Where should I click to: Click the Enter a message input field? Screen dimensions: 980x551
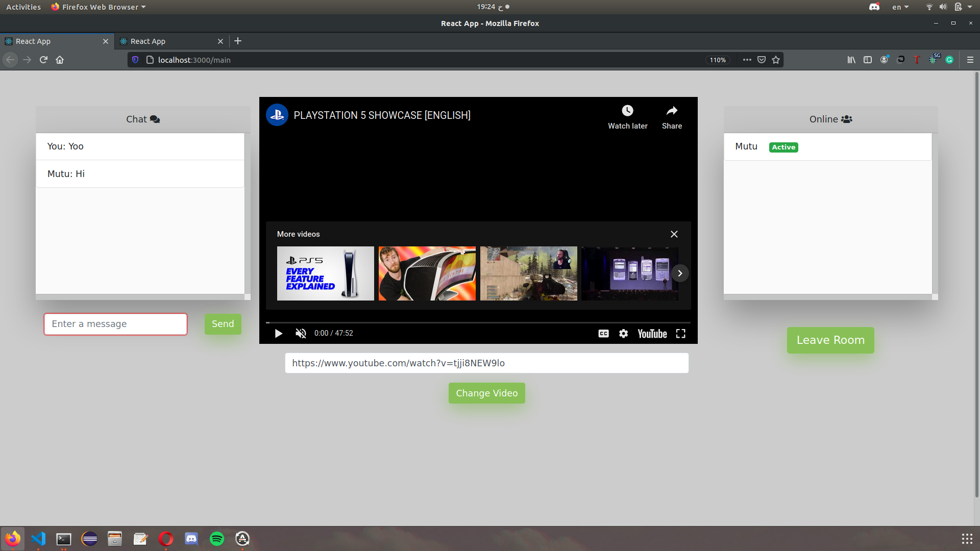pyautogui.click(x=115, y=323)
